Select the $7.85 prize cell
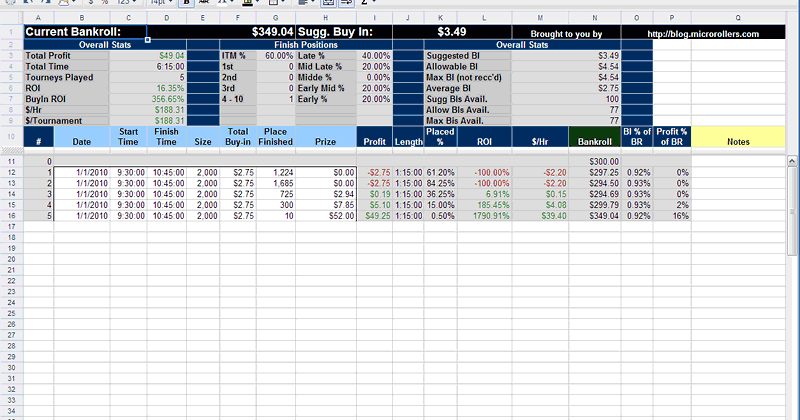Viewport: 800px width, 420px height. click(326, 205)
